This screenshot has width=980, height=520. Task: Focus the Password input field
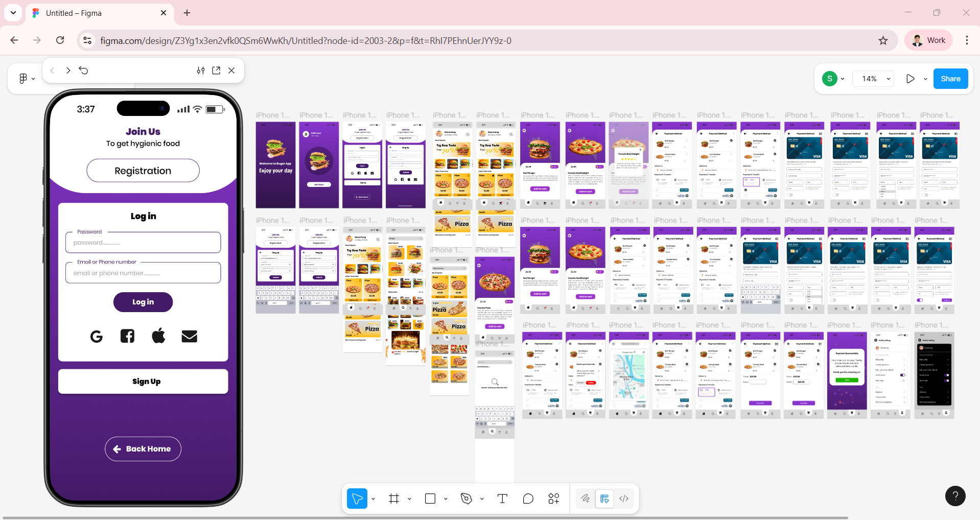[x=143, y=243]
